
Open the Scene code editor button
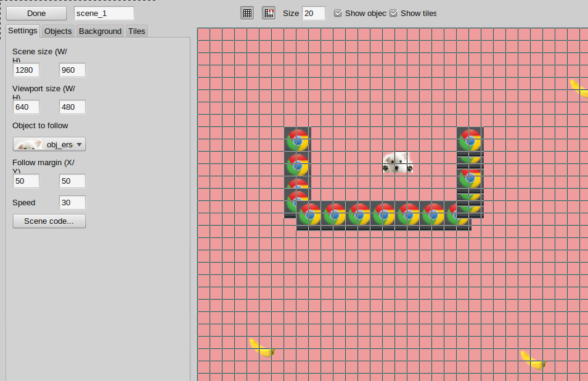[x=49, y=221]
